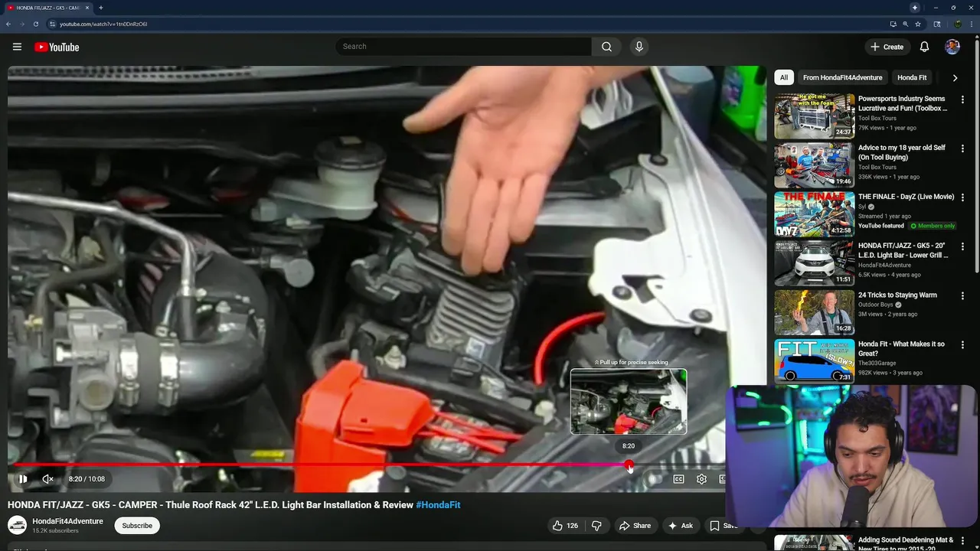
Task: Open options for 24 Tricks to Staying Warm
Action: 963,295
